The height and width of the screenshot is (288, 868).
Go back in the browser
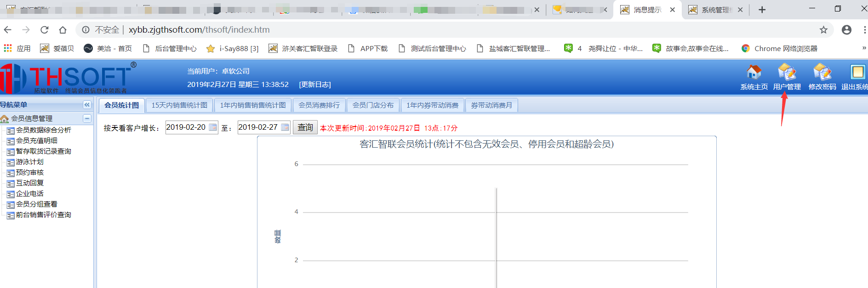click(x=8, y=30)
